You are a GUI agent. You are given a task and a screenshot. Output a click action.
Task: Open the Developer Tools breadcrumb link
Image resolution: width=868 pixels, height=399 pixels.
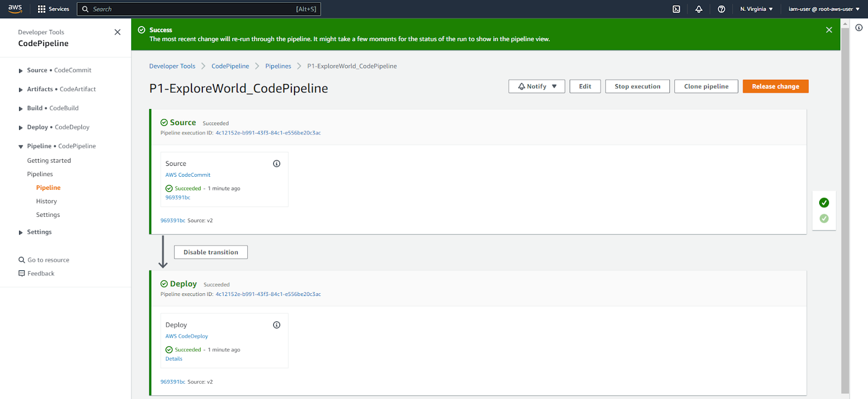click(x=172, y=66)
